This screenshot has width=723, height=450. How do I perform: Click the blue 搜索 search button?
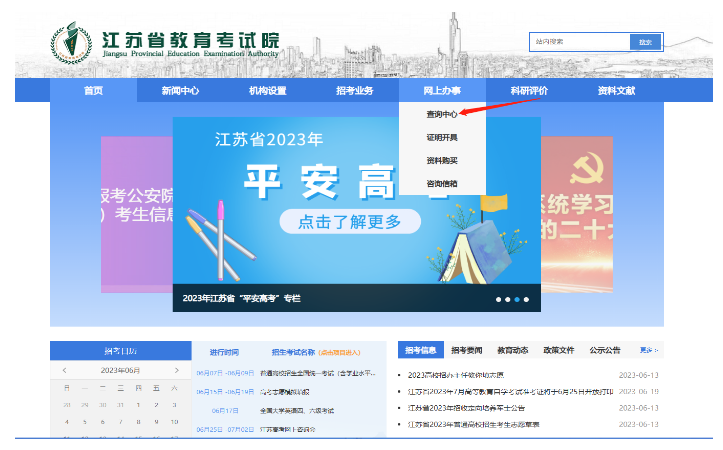pos(646,42)
